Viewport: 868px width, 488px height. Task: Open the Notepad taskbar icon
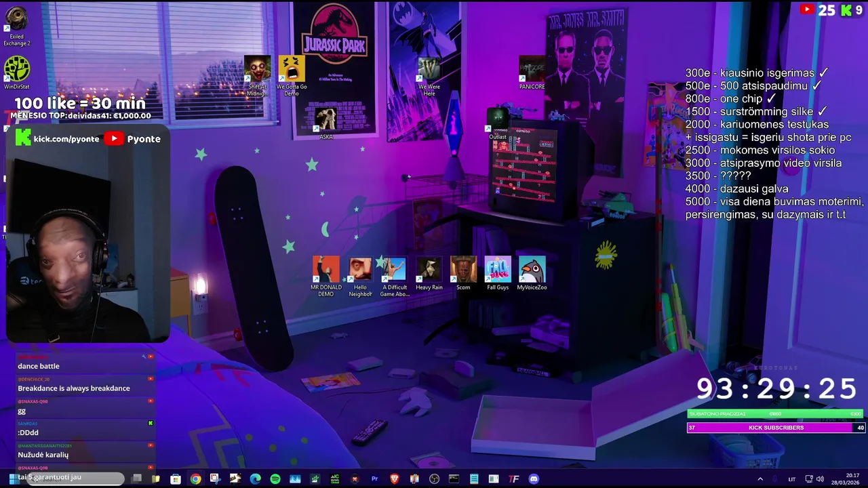pos(474,479)
